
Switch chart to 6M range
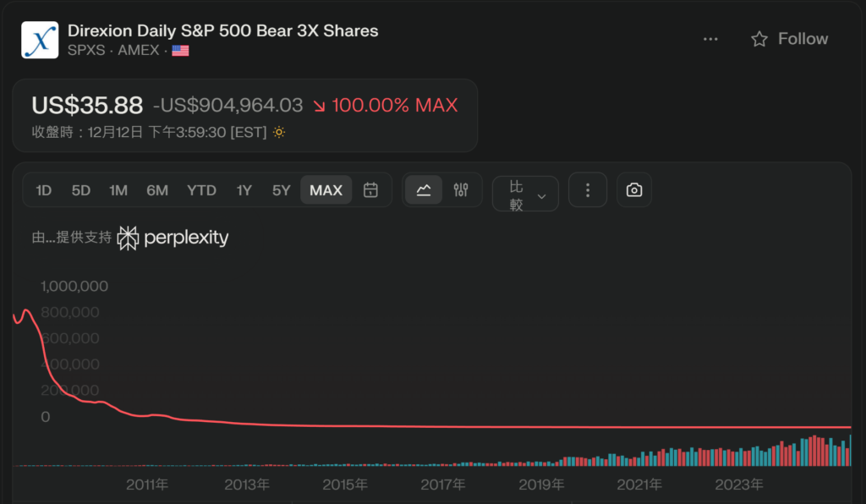coord(157,190)
